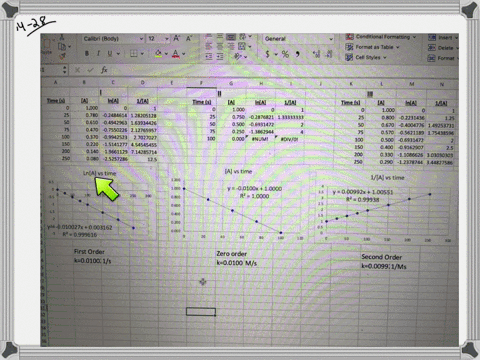Image resolution: width=480 pixels, height=360 pixels.
Task: Click trendline equation y = -0.0100x + 1.0000
Action: pyautogui.click(x=255, y=189)
